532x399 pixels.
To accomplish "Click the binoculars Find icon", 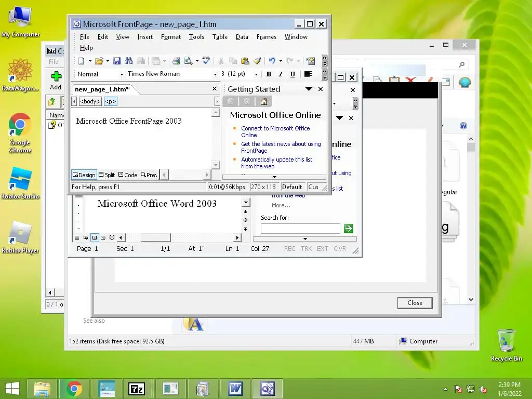I will pos(129,61).
